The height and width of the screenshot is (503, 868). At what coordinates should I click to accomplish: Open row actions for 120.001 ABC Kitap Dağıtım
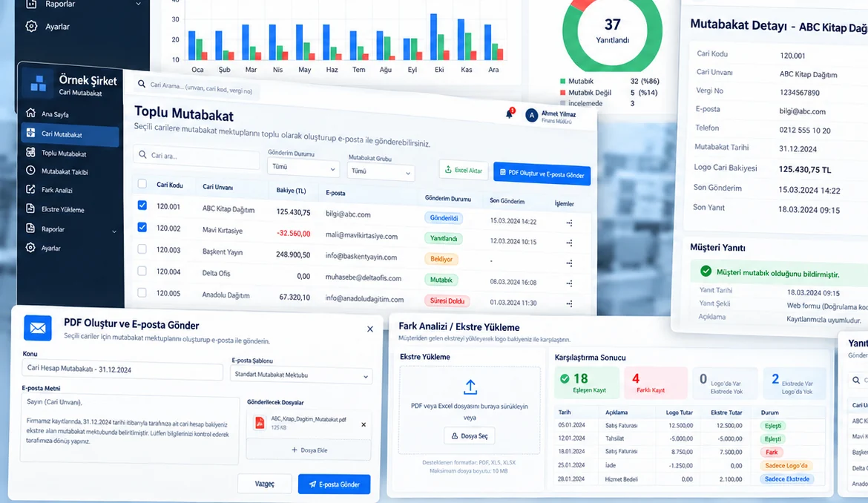569,223
